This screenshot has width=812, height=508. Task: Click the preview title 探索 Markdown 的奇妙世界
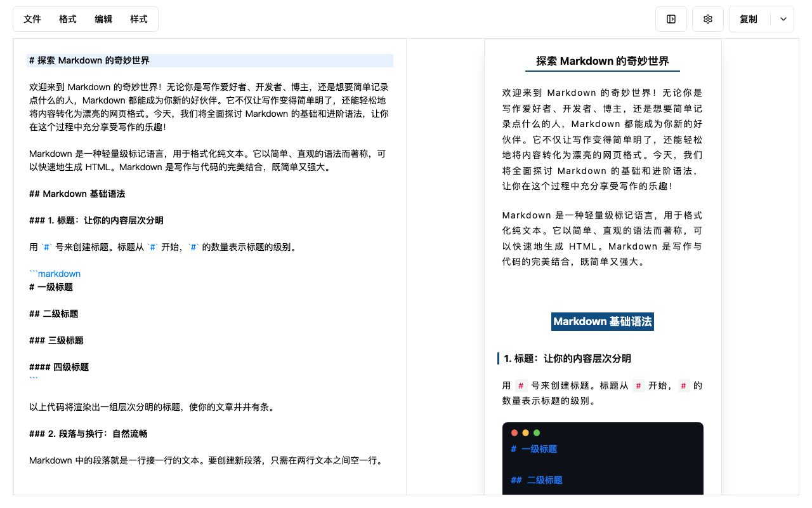[x=603, y=61]
